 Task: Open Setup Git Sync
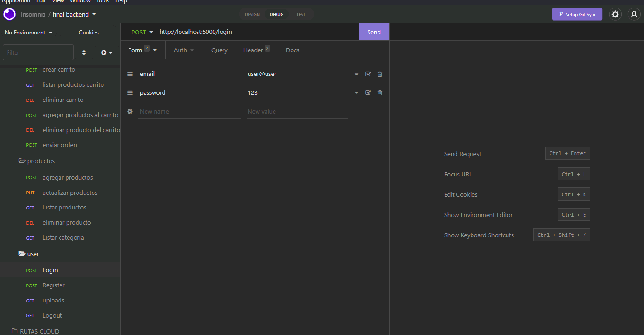coord(577,14)
